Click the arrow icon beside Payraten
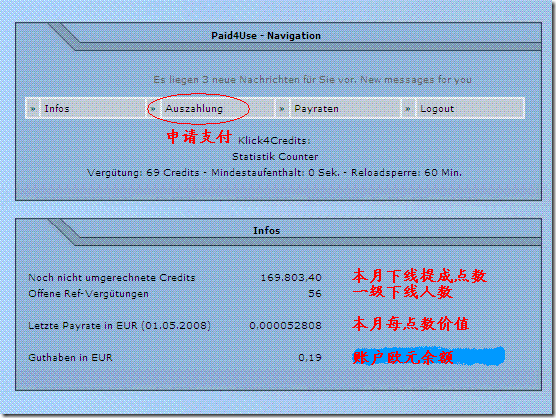 coord(282,108)
